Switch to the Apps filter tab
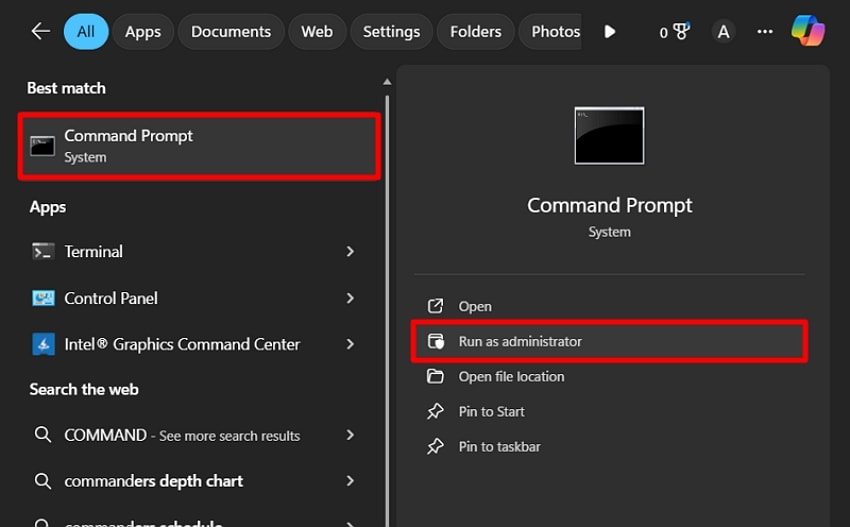 click(143, 31)
